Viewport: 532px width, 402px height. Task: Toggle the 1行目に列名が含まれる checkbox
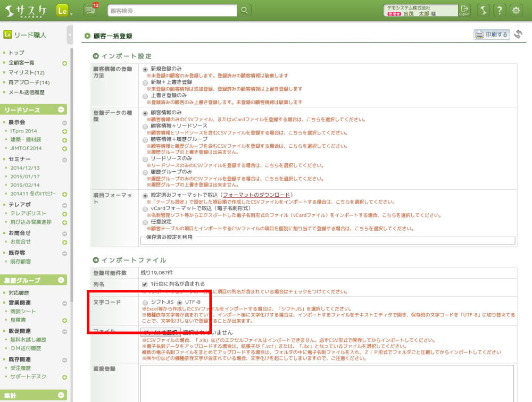(145, 284)
